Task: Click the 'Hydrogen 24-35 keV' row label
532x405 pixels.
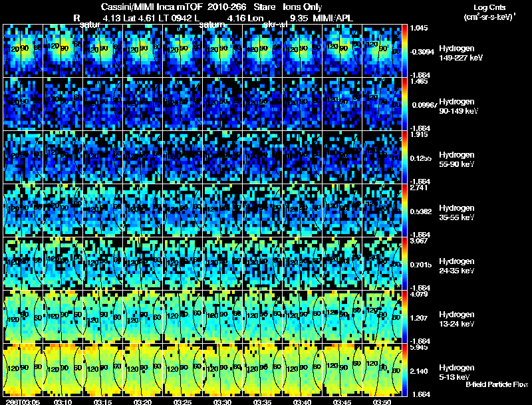Action: [x=457, y=266]
